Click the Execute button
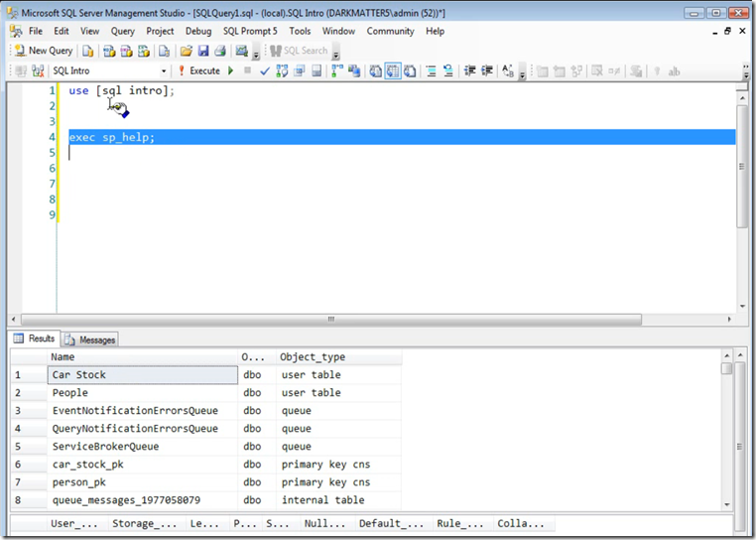The width and height of the screenshot is (756, 540). tap(199, 70)
